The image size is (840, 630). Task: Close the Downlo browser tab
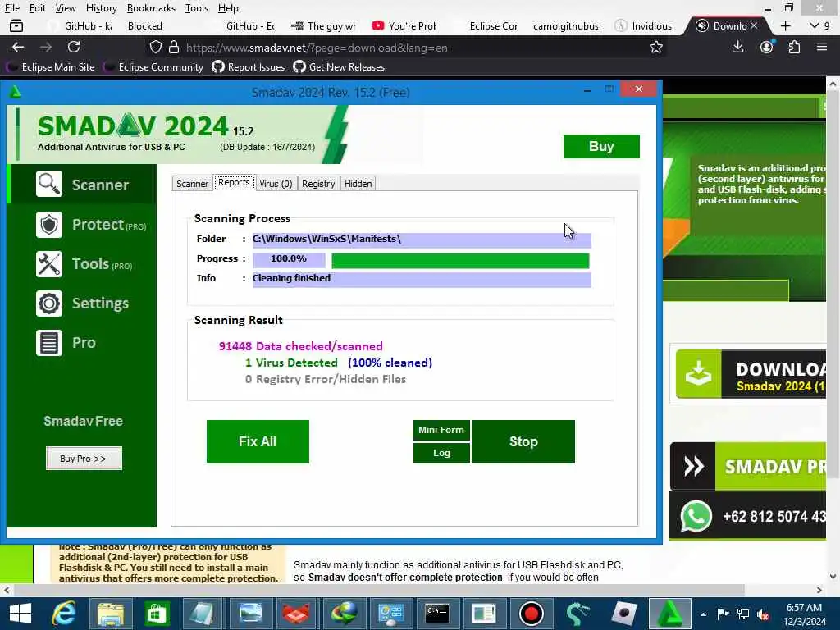tap(754, 25)
